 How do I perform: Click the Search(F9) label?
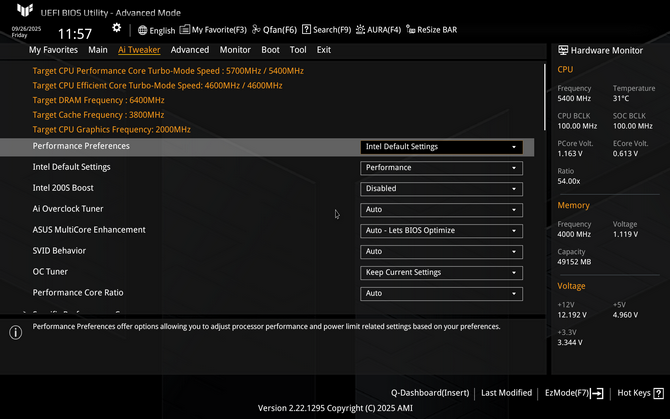point(332,30)
